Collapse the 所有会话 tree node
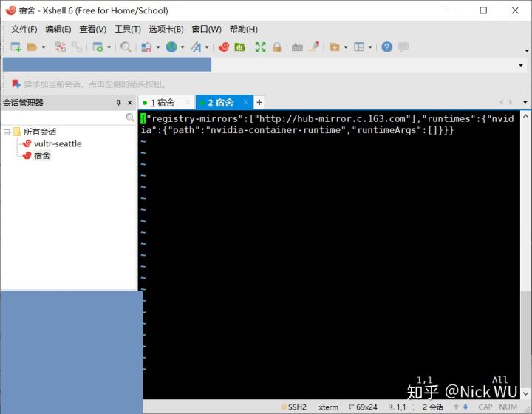The width and height of the screenshot is (532, 414). pos(7,132)
